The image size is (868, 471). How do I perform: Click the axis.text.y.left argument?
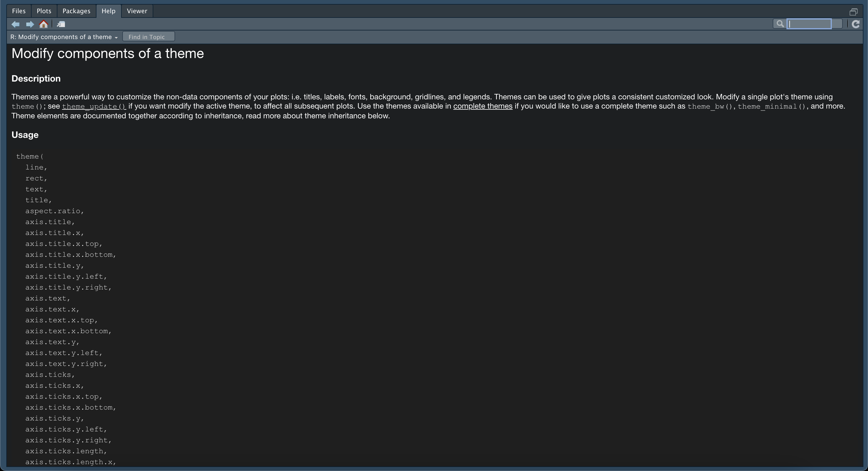tap(64, 353)
